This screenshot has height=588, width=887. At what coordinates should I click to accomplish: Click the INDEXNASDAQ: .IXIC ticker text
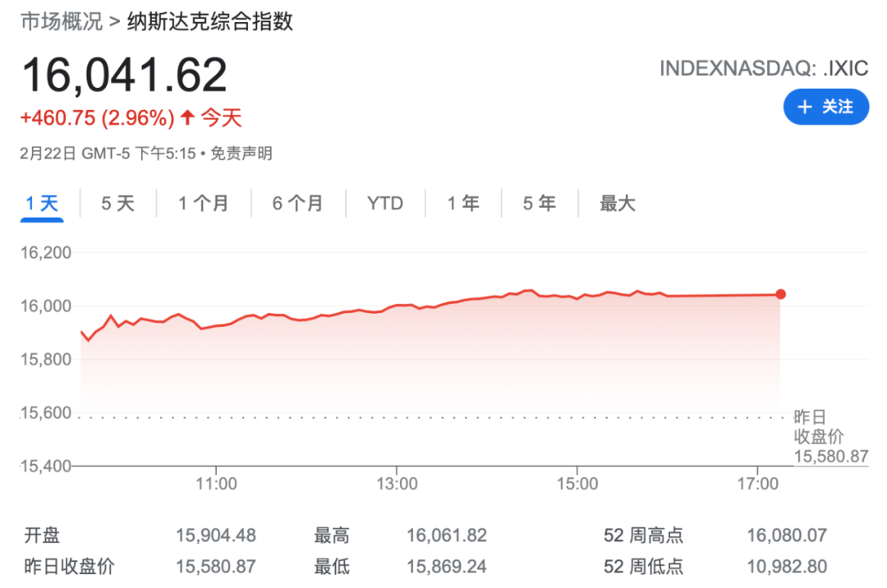(x=764, y=68)
